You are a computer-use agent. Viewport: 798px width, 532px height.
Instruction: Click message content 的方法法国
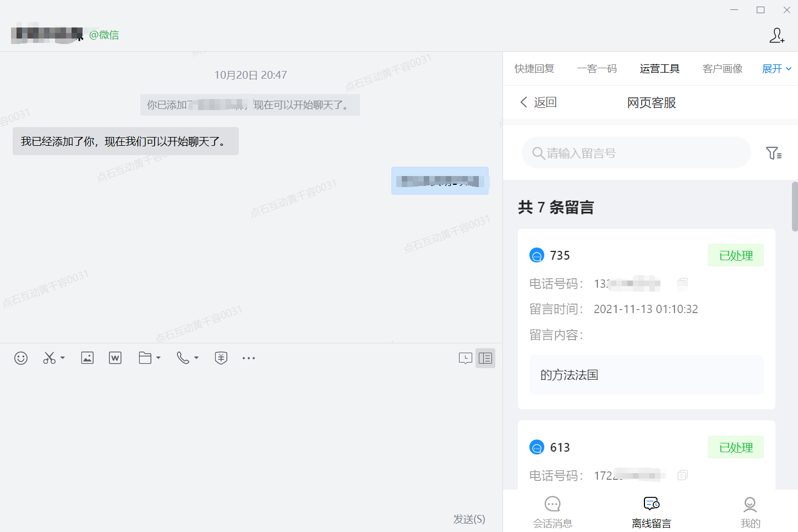tap(646, 375)
